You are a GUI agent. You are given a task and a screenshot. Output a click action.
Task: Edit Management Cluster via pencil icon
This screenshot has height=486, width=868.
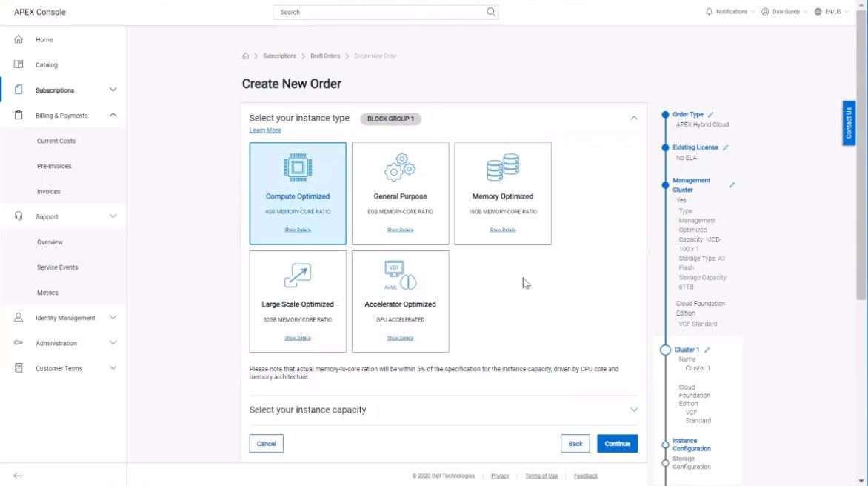point(732,185)
